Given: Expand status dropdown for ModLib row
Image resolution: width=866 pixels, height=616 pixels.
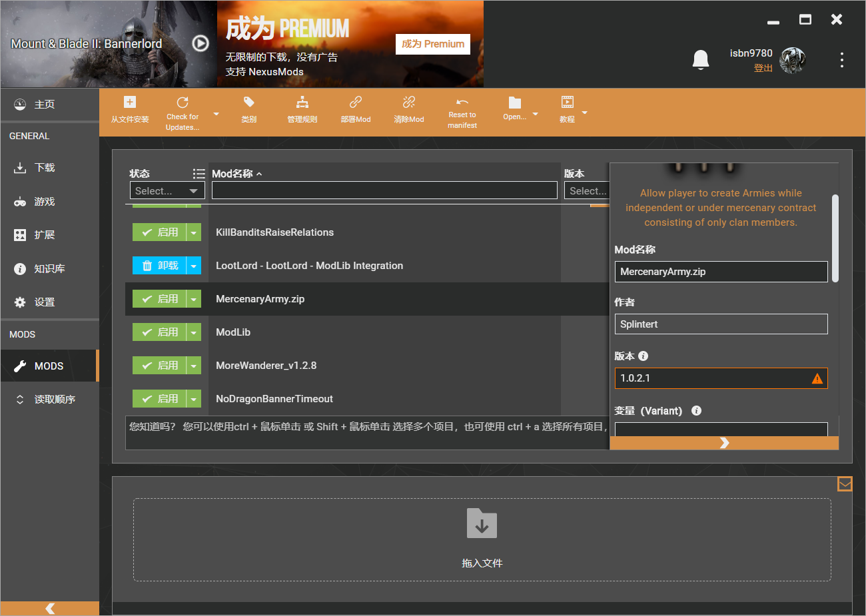Looking at the screenshot, I should click(x=194, y=332).
